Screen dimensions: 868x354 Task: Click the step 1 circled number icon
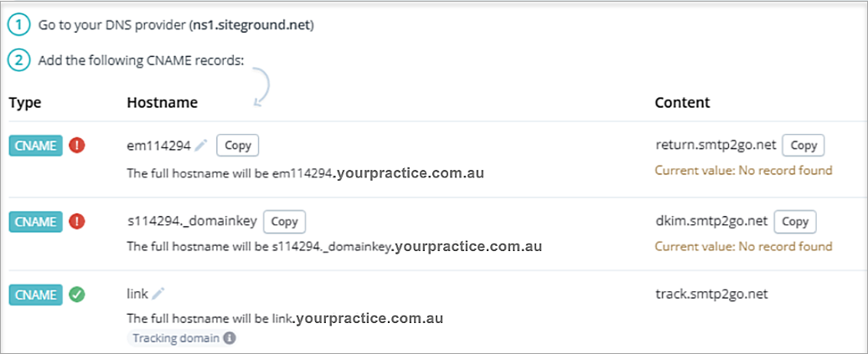tap(18, 26)
